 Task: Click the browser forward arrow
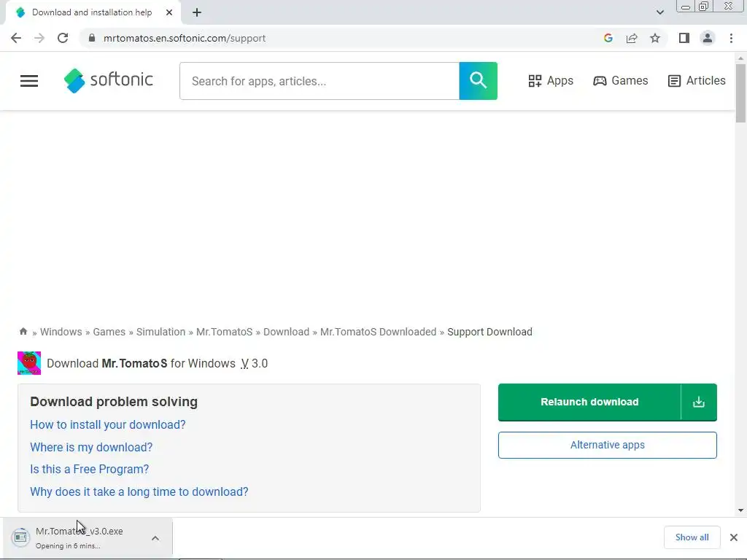39,38
